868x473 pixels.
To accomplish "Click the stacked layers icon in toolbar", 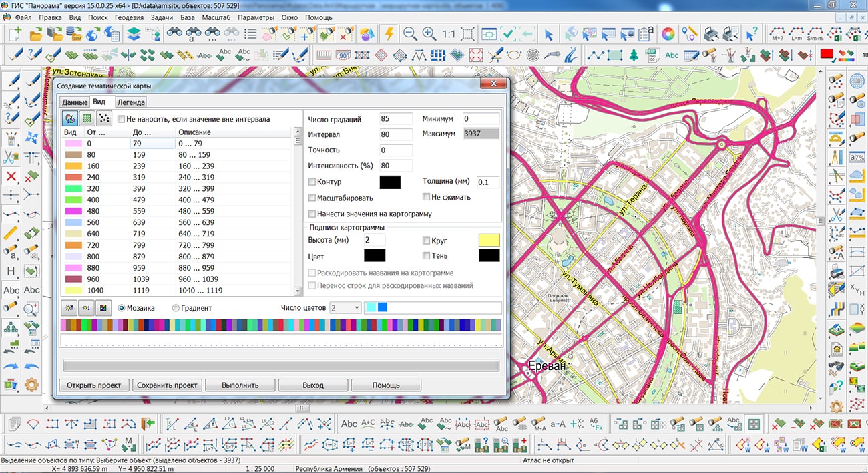I will 134,33.
